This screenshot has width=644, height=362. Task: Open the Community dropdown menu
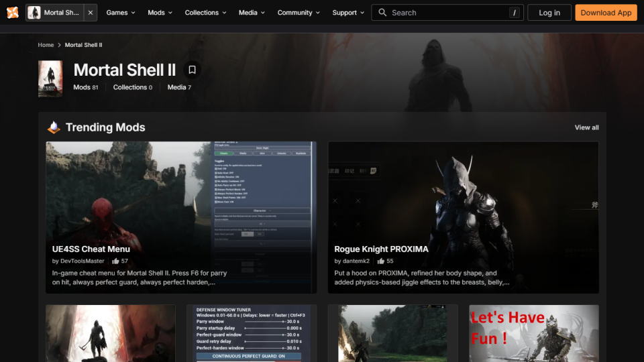tap(298, 12)
